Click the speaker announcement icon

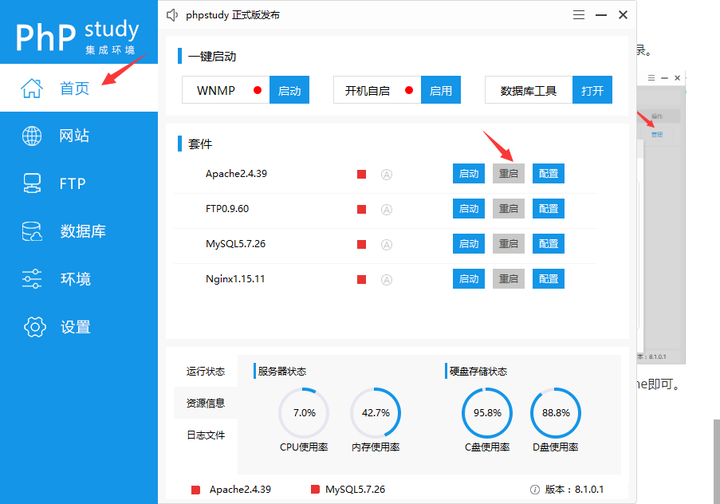click(x=172, y=15)
